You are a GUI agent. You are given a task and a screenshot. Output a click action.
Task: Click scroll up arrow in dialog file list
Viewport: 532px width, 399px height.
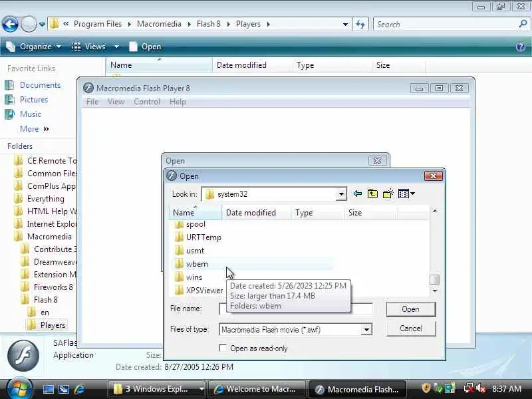[x=435, y=211]
